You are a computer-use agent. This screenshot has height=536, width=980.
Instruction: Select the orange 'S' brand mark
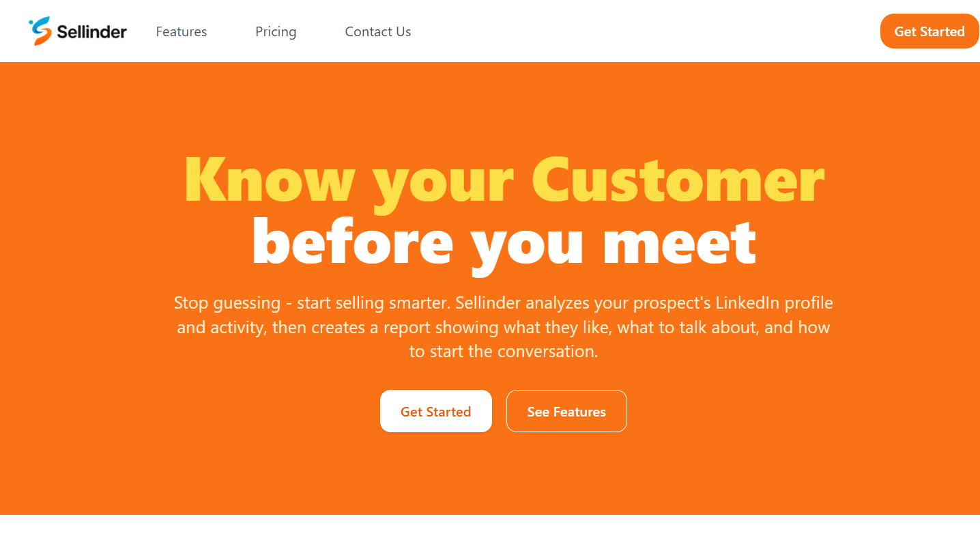coord(40,31)
